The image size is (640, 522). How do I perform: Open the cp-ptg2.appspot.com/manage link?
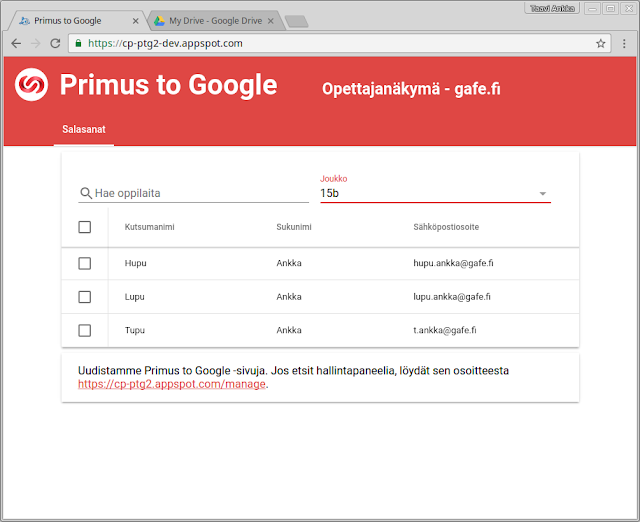click(171, 384)
